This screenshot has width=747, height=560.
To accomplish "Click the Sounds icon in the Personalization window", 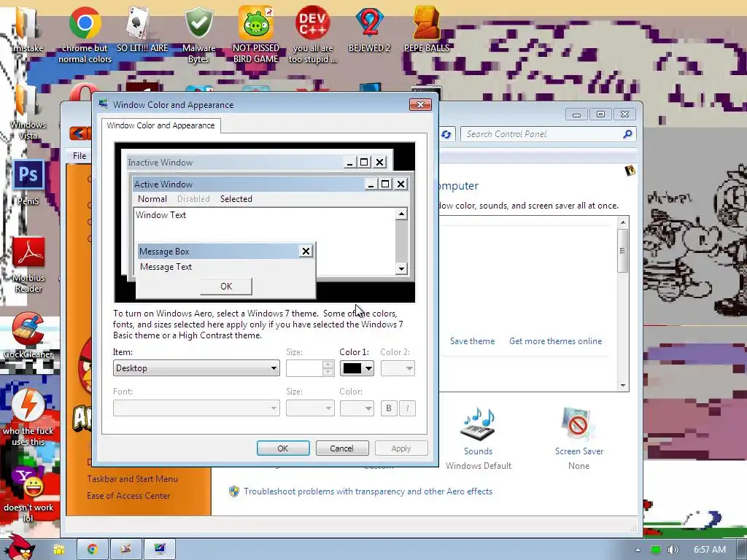I will click(479, 425).
